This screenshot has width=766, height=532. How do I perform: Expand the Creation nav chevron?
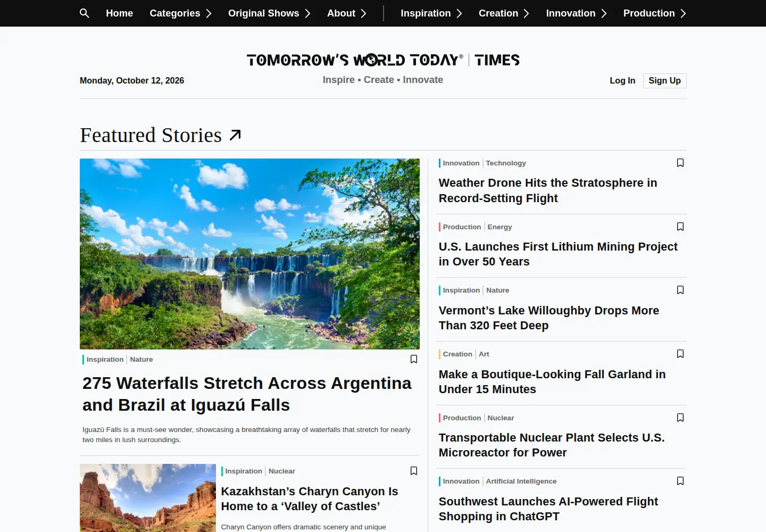point(526,13)
